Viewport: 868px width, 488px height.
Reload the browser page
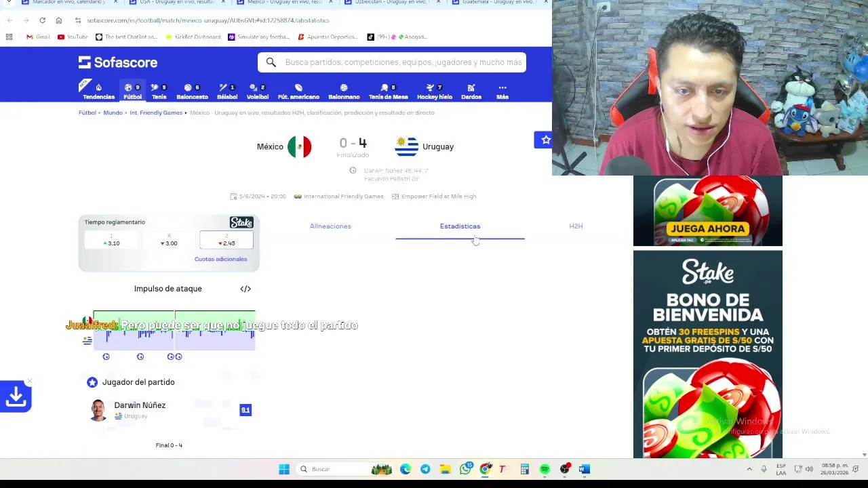[x=42, y=20]
